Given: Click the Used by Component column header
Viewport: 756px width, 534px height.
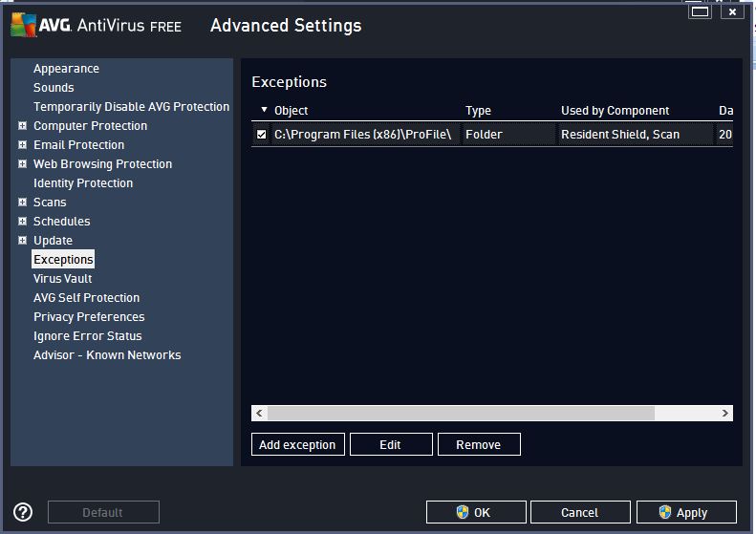Looking at the screenshot, I should click(615, 111).
